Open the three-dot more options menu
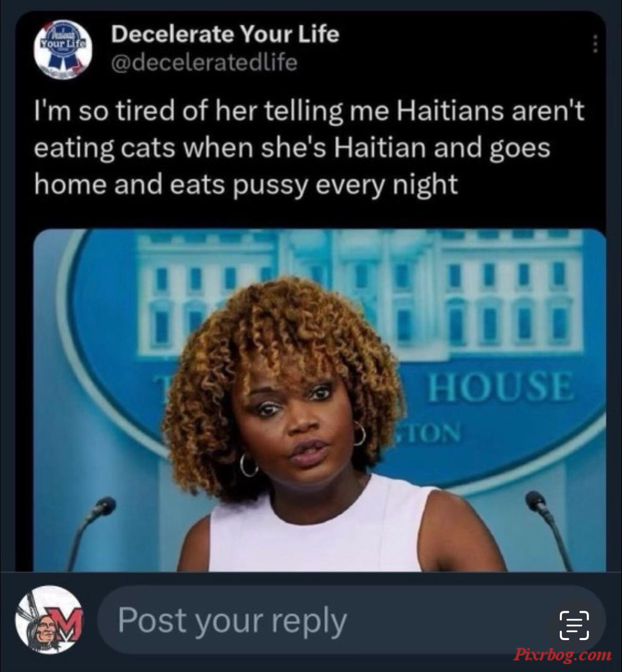 click(595, 44)
